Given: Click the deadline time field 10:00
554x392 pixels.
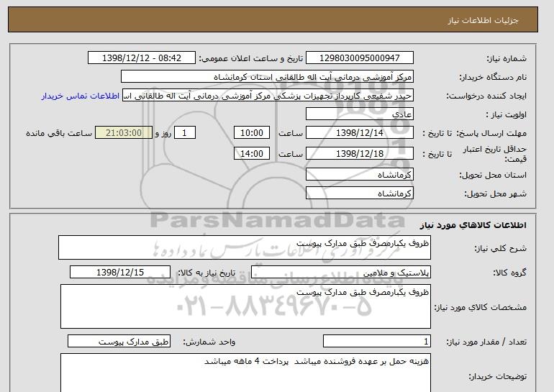Looking at the screenshot, I should point(252,133).
